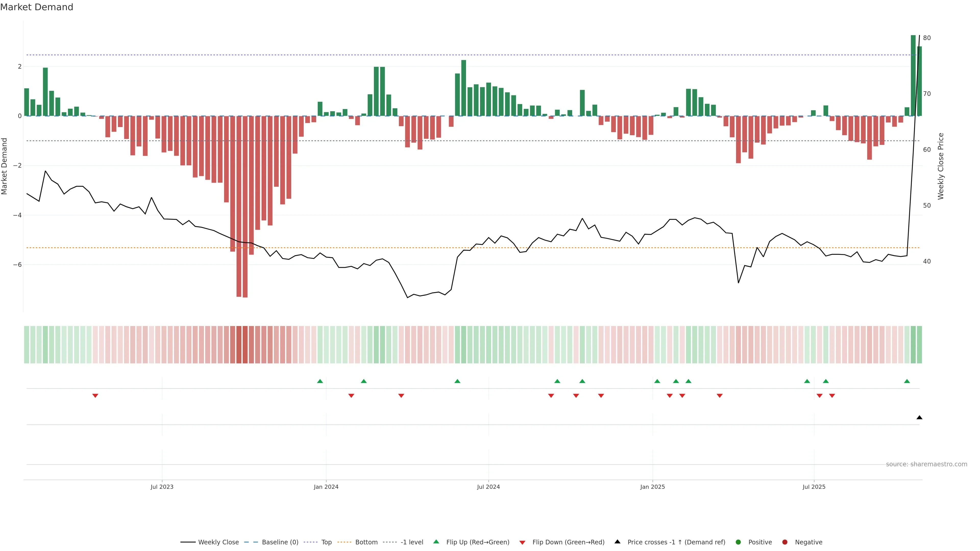The width and height of the screenshot is (980, 551).
Task: Click green Flip Up triangle in legend
Action: (436, 542)
